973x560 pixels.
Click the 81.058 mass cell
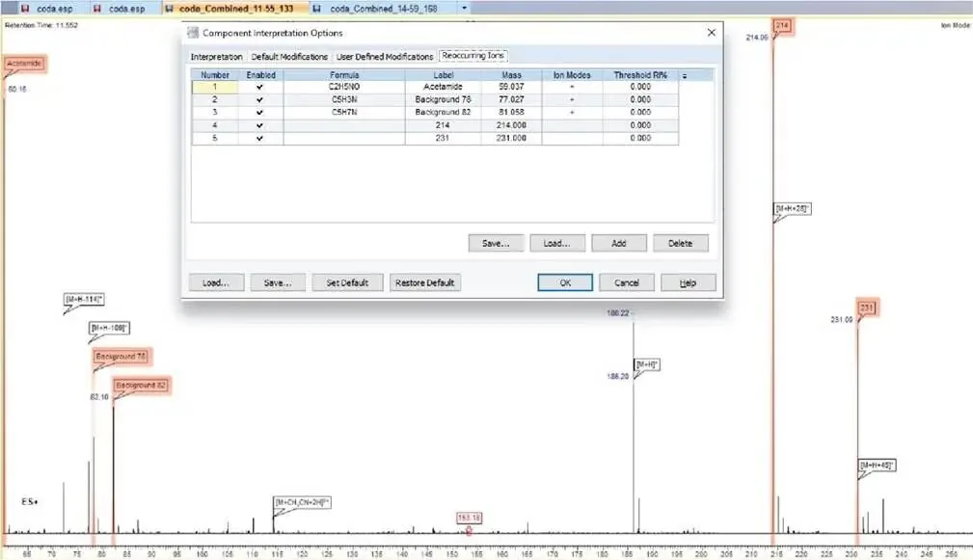pyautogui.click(x=511, y=112)
